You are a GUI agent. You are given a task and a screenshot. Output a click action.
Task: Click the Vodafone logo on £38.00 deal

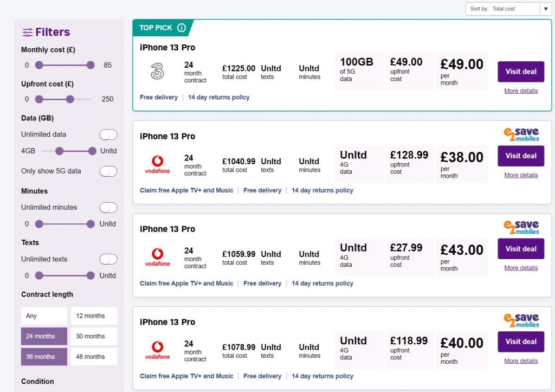157,165
